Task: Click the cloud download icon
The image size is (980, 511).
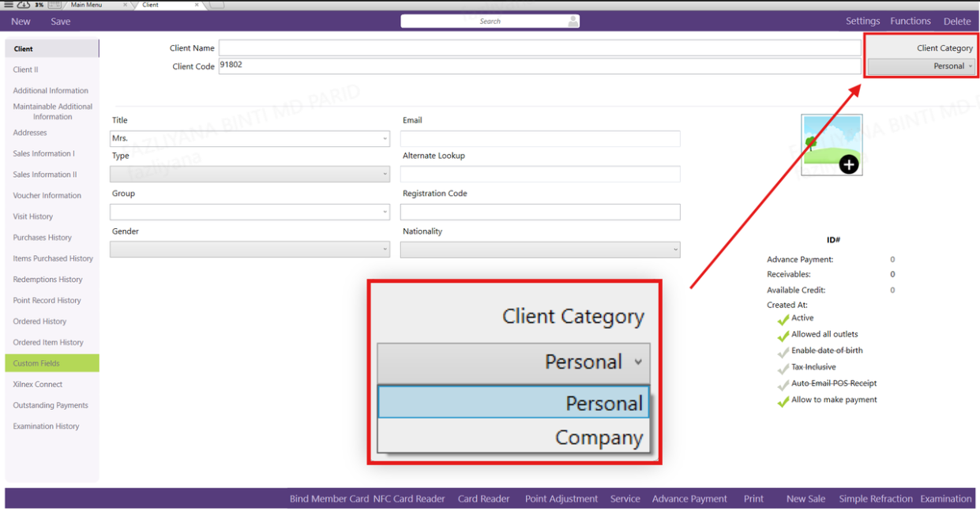Action: (23, 5)
